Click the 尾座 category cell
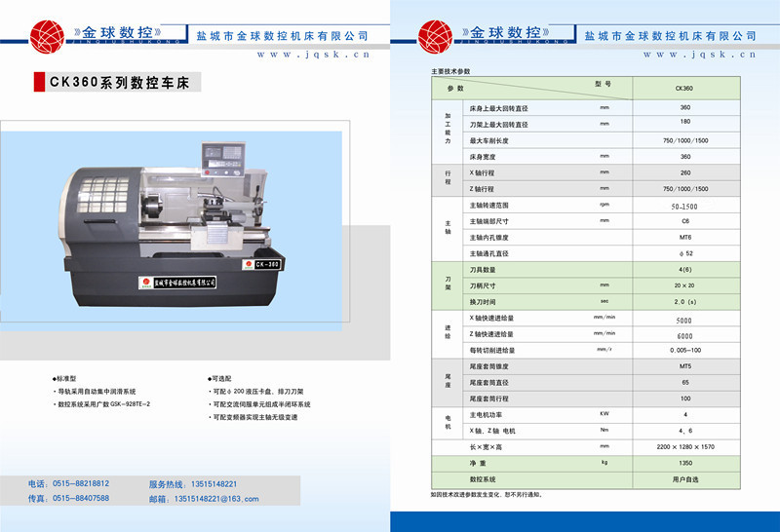Screen dimensions: 780x532 pyautogui.click(x=448, y=381)
